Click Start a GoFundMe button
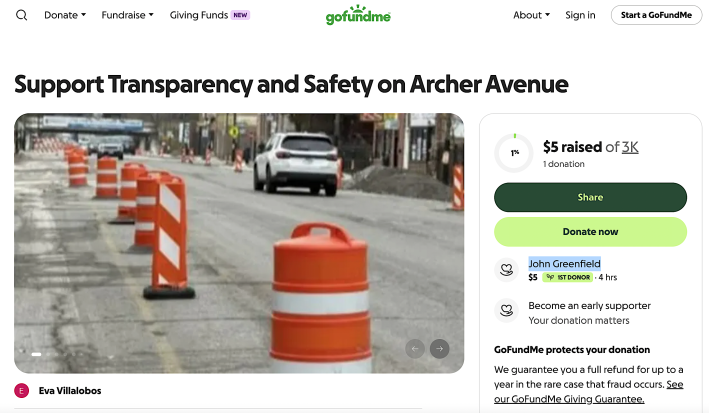Screen dimensions: 709x413 pyautogui.click(x=656, y=15)
